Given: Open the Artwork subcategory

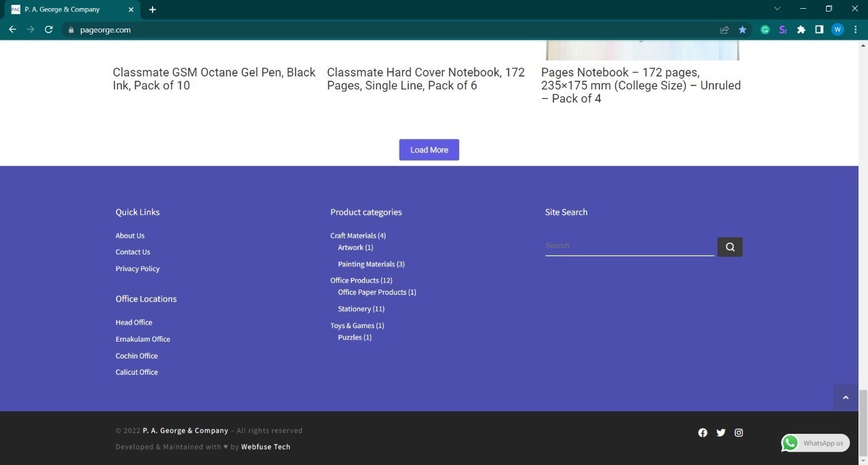Looking at the screenshot, I should [351, 247].
